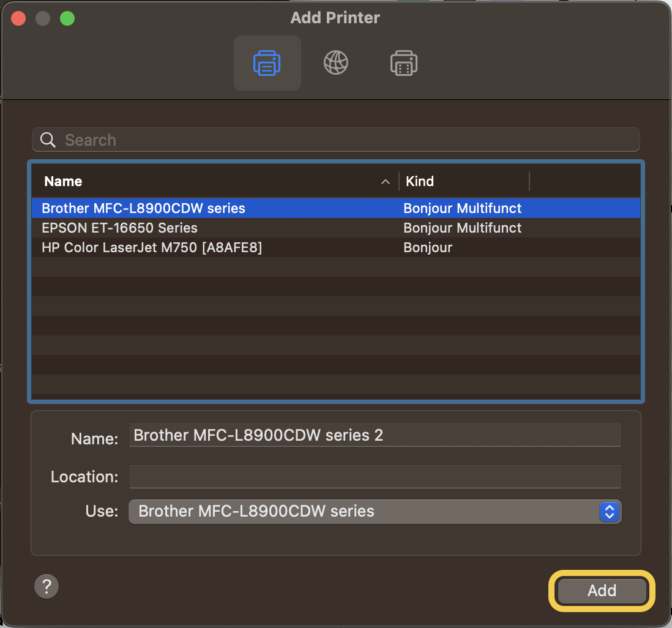Edit the printer Name text field

coord(375,435)
